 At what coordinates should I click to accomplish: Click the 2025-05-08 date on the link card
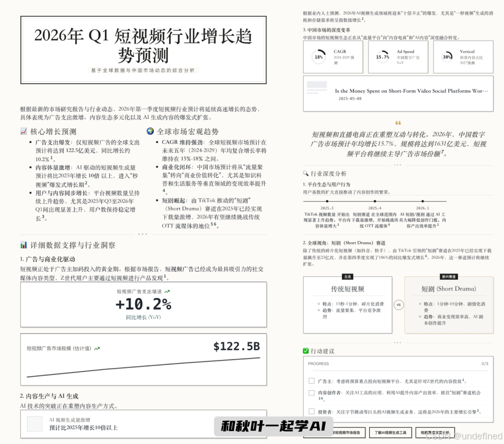[x=350, y=98]
